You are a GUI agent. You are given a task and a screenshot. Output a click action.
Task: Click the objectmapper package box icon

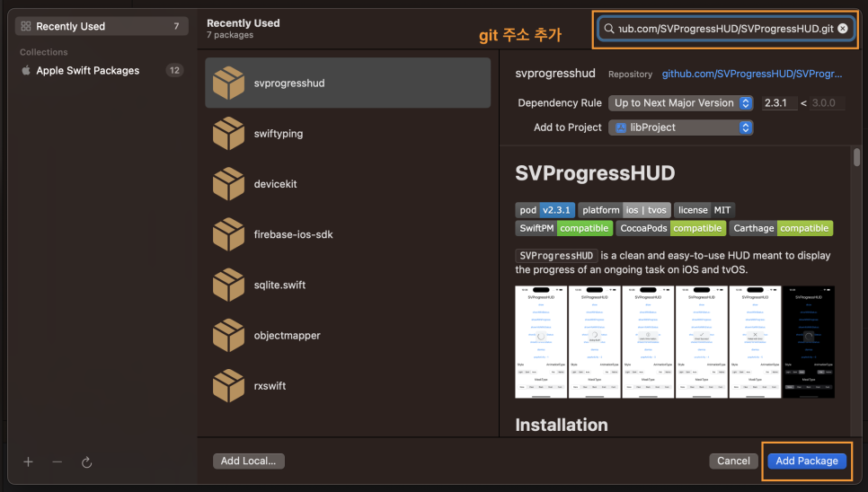(228, 335)
